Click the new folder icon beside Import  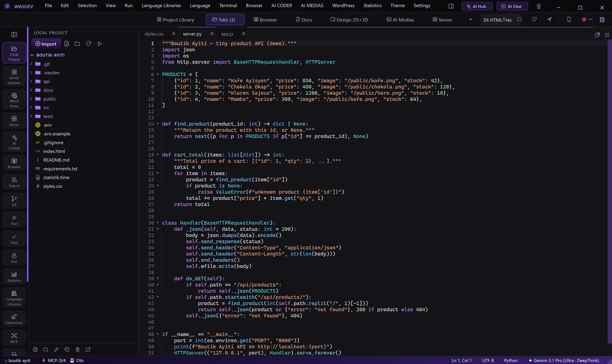(x=77, y=44)
